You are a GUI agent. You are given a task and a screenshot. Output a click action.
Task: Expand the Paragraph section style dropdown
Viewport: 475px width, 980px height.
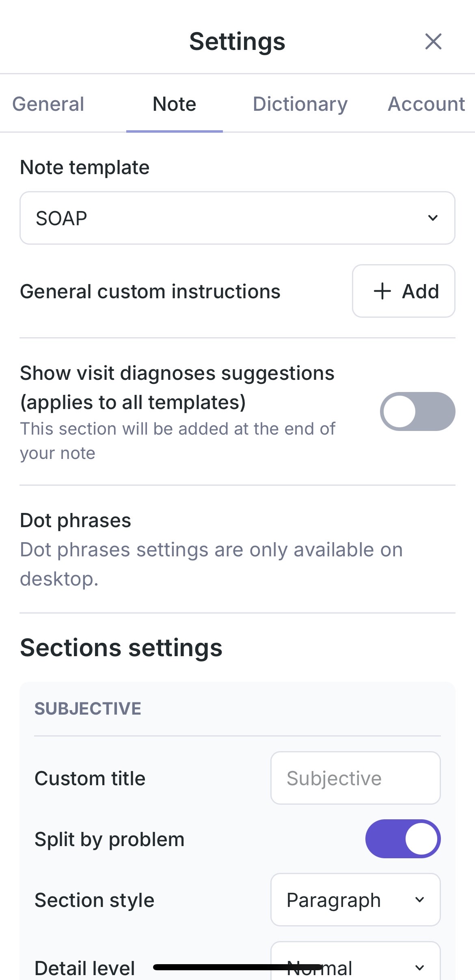(x=355, y=900)
